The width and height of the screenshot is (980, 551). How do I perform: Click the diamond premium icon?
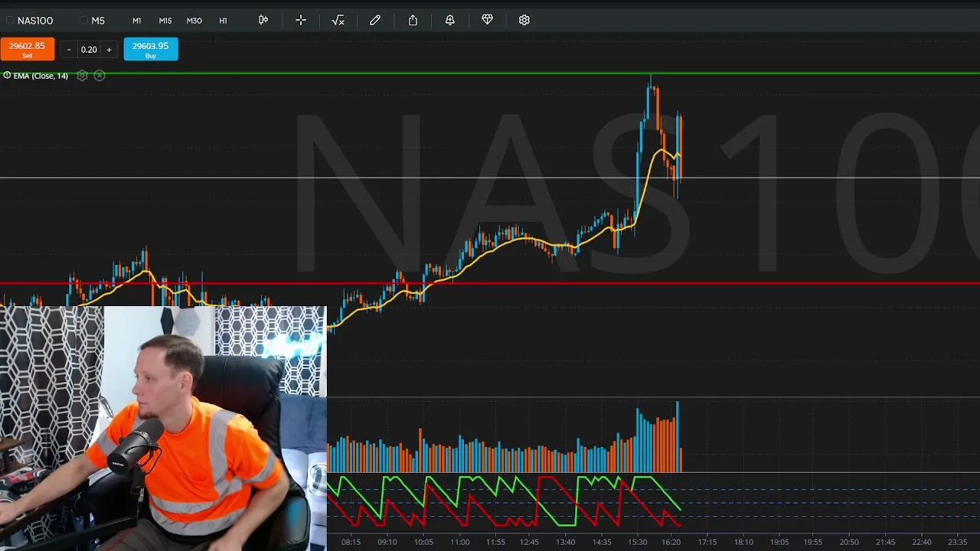(487, 20)
